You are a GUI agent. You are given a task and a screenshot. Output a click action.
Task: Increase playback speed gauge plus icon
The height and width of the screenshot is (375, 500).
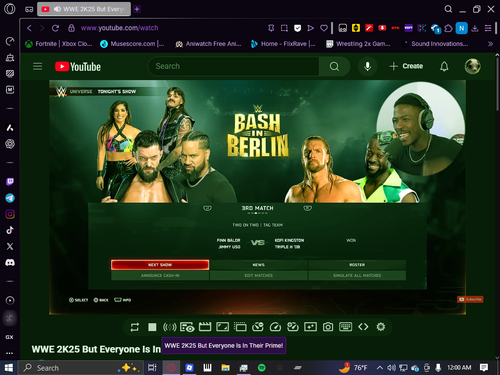[x=293, y=327]
